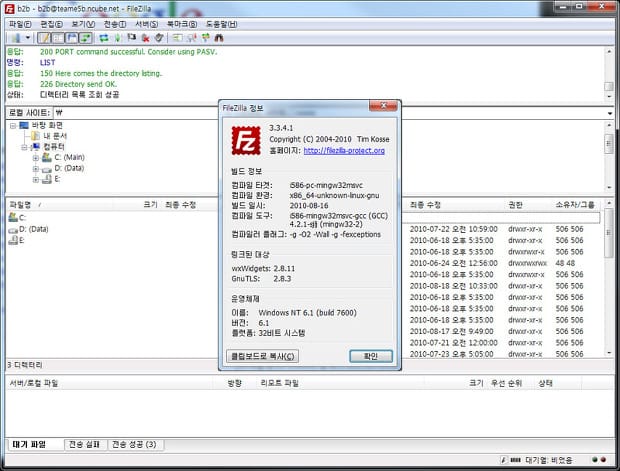Click the binoculars file search icon
Viewport: 620px width, 471px height.
point(219,38)
